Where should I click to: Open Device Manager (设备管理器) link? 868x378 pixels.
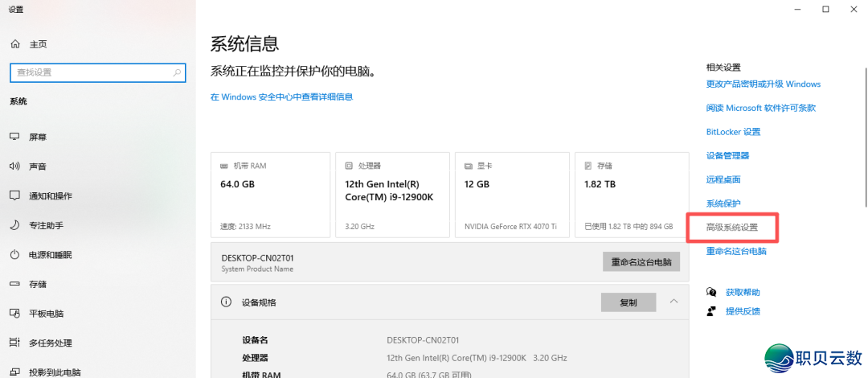click(727, 155)
